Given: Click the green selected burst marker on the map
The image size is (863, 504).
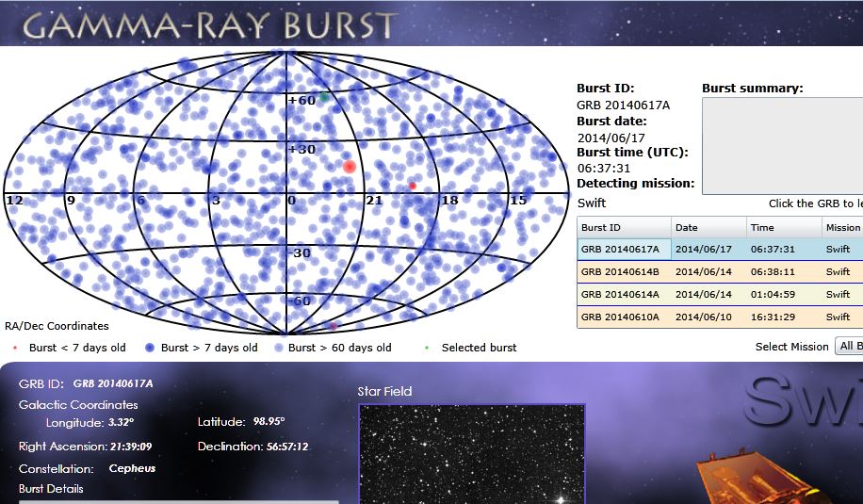Looking at the screenshot, I should click(324, 96).
